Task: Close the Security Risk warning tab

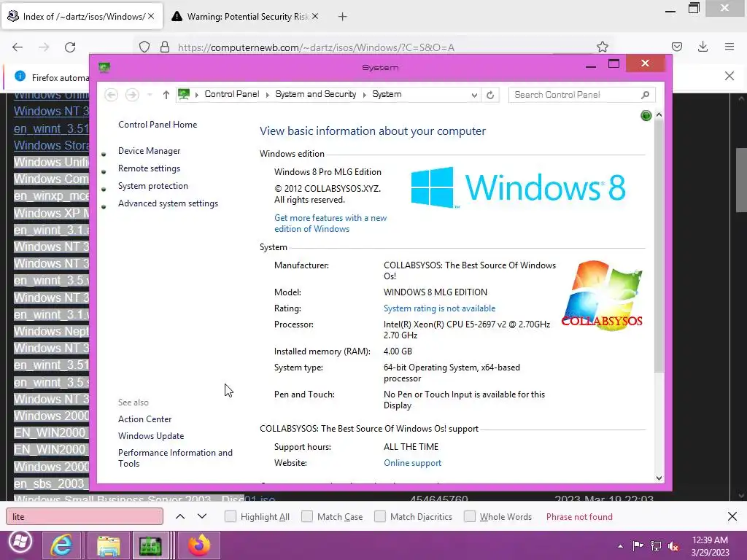Action: tap(315, 16)
